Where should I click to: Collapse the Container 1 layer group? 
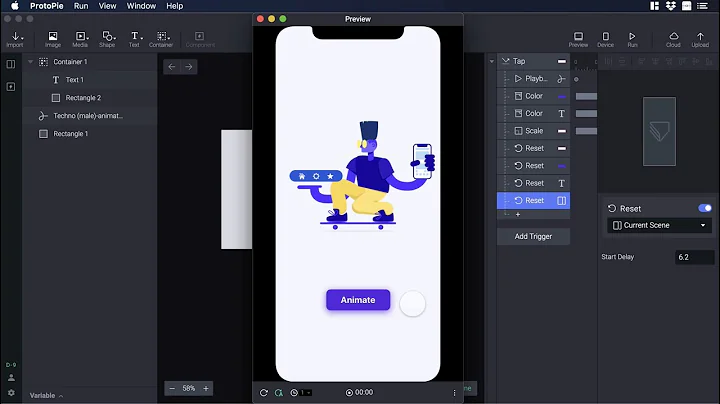click(30, 62)
